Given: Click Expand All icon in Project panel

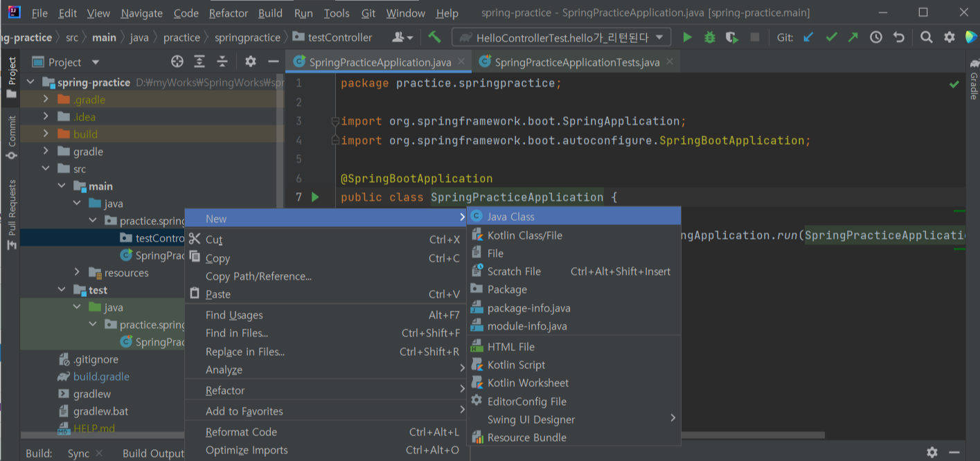Looking at the screenshot, I should click(x=199, y=62).
